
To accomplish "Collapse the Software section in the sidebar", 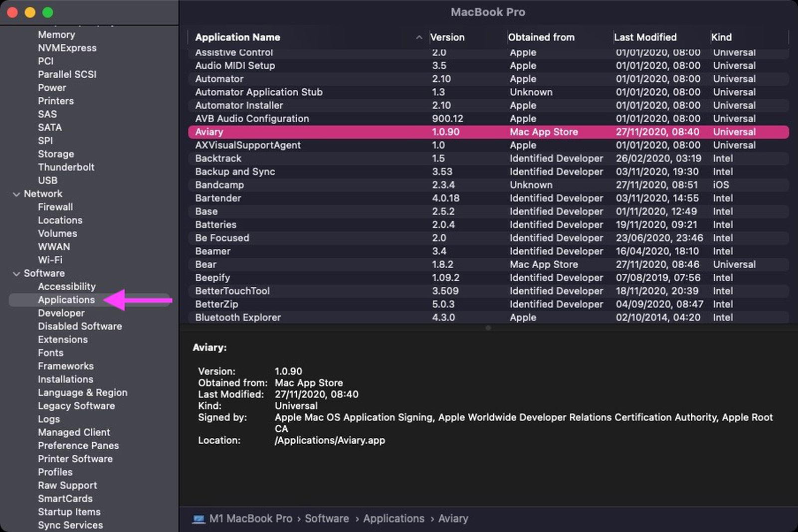I will 16,273.
